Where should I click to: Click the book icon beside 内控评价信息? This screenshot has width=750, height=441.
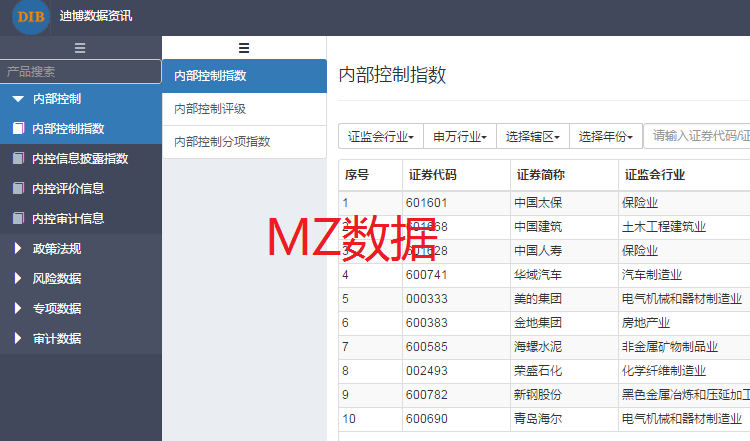[x=18, y=188]
